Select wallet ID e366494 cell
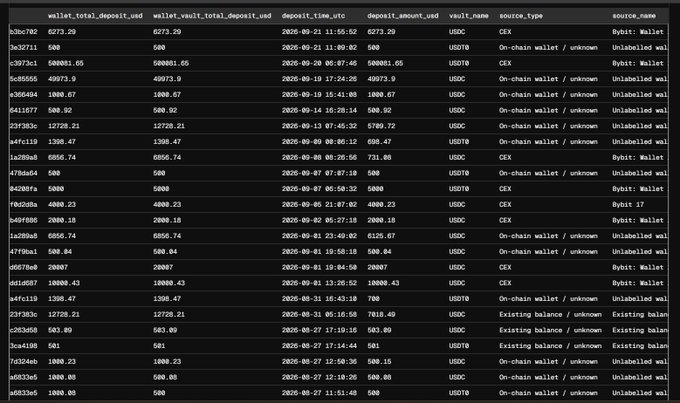This screenshot has width=680, height=403. point(23,95)
